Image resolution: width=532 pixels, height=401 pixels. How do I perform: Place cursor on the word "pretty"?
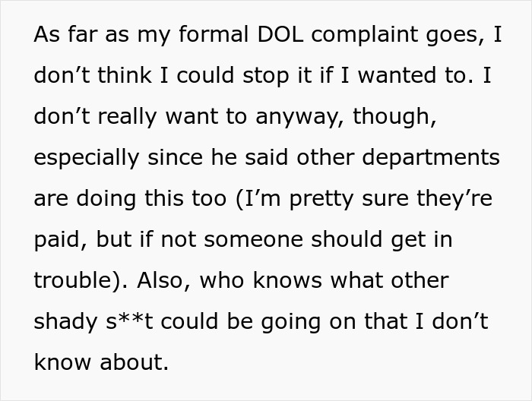point(347,200)
